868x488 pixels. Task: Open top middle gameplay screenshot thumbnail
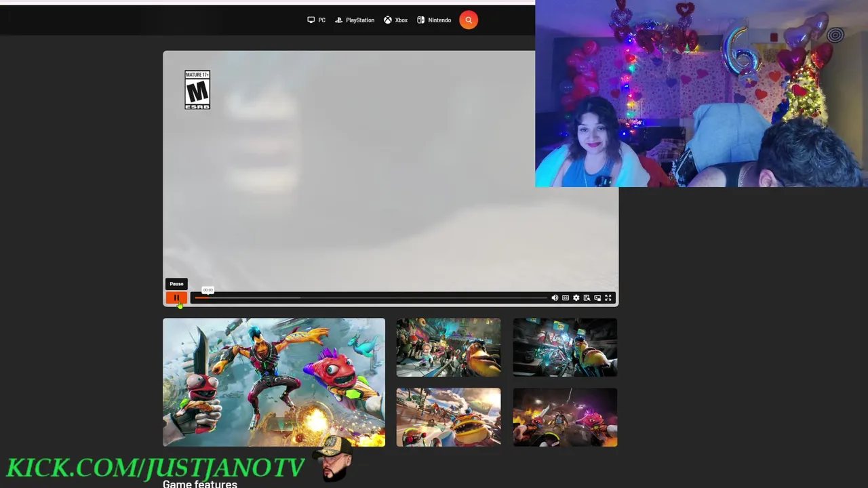point(448,348)
